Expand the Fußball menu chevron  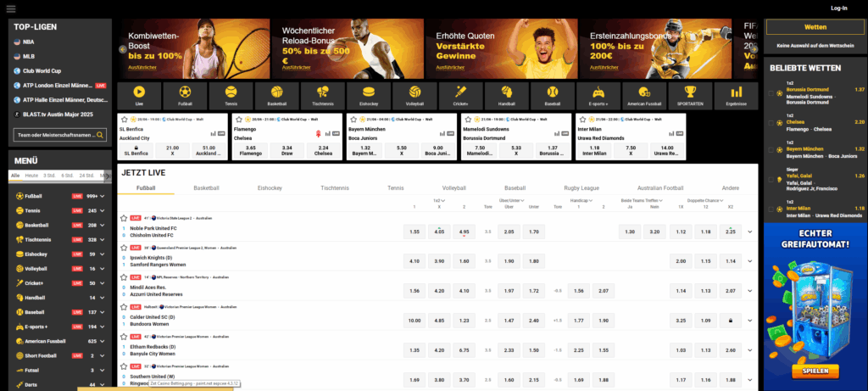click(103, 197)
